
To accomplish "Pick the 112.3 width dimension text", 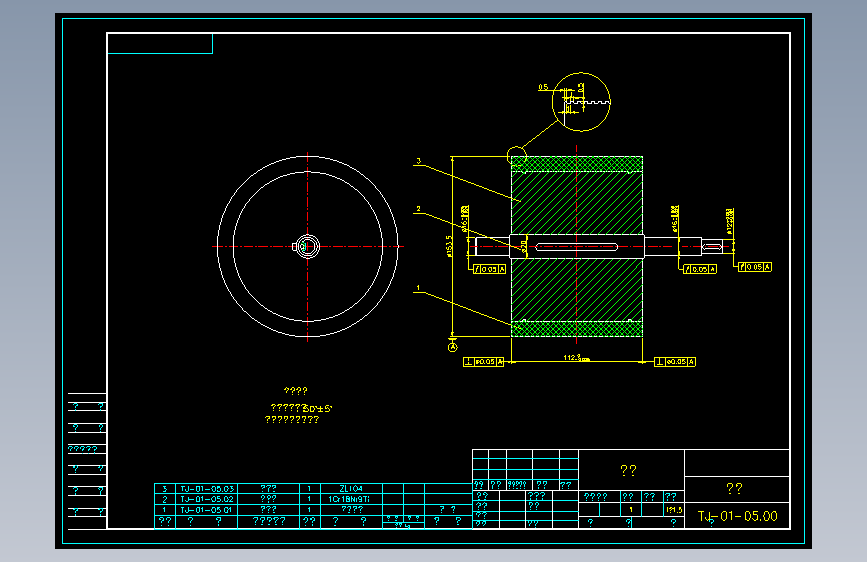I will click(576, 358).
